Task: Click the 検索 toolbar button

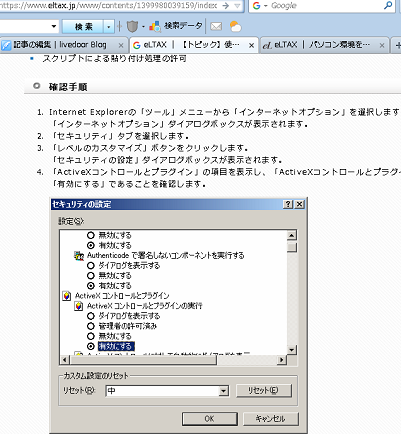Action: click(83, 27)
